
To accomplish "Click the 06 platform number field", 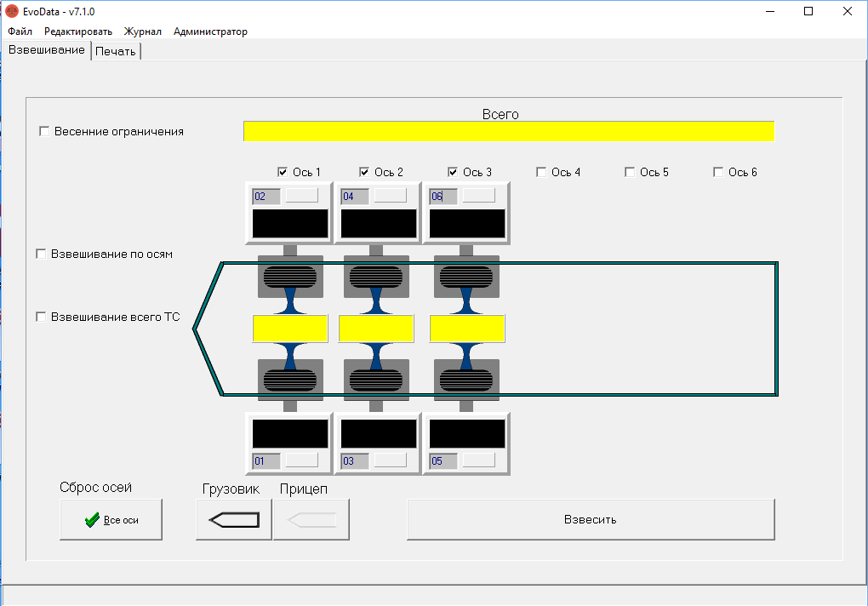I will [x=443, y=197].
